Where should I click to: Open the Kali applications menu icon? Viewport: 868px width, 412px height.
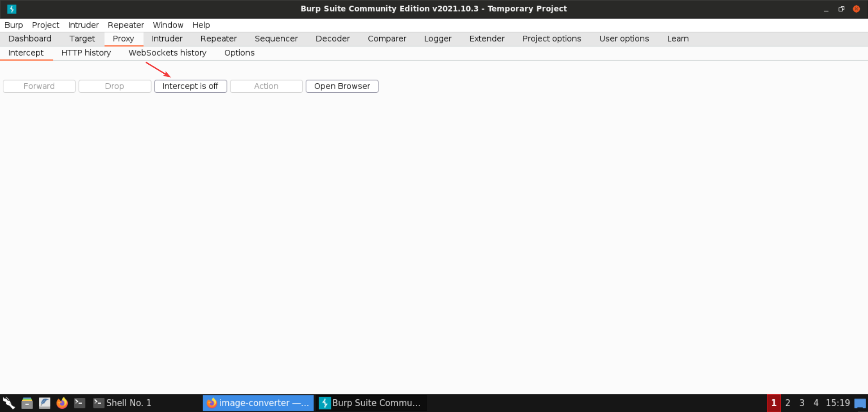9,403
